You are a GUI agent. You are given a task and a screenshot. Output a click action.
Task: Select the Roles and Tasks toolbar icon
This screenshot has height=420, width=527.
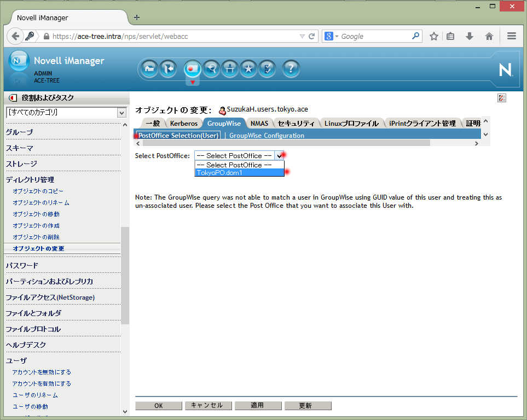pyautogui.click(x=192, y=69)
